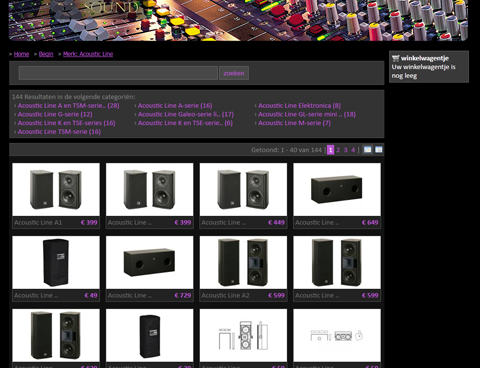Click the '144 Resultaten in de volgende categoriën' text
480x368 pixels.
[74, 97]
